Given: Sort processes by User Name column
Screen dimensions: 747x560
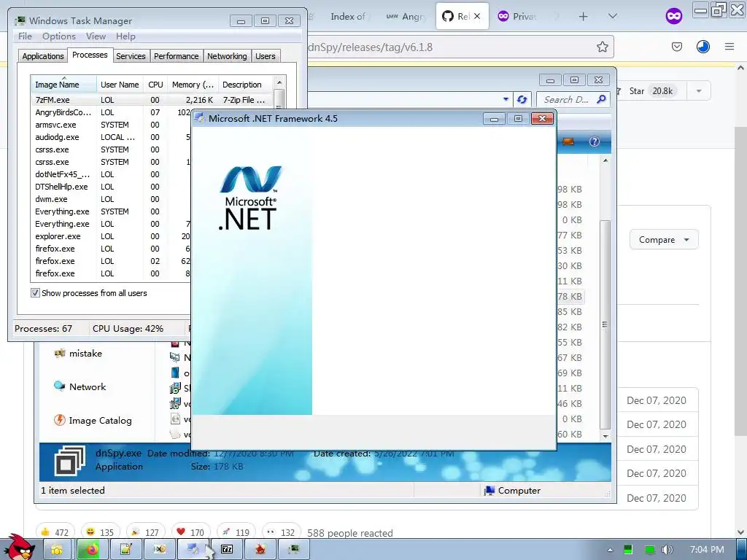Looking at the screenshot, I should pos(120,85).
